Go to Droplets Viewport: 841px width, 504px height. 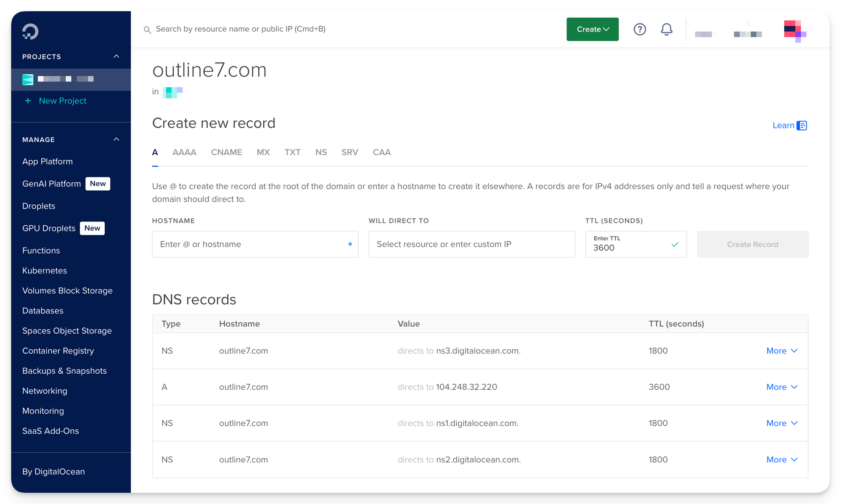[x=39, y=206]
